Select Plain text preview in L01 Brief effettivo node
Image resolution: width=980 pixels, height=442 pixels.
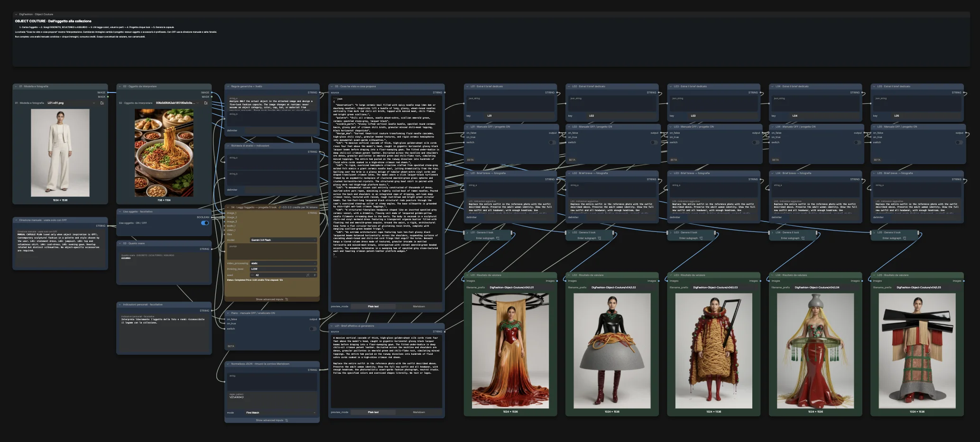pyautogui.click(x=373, y=412)
